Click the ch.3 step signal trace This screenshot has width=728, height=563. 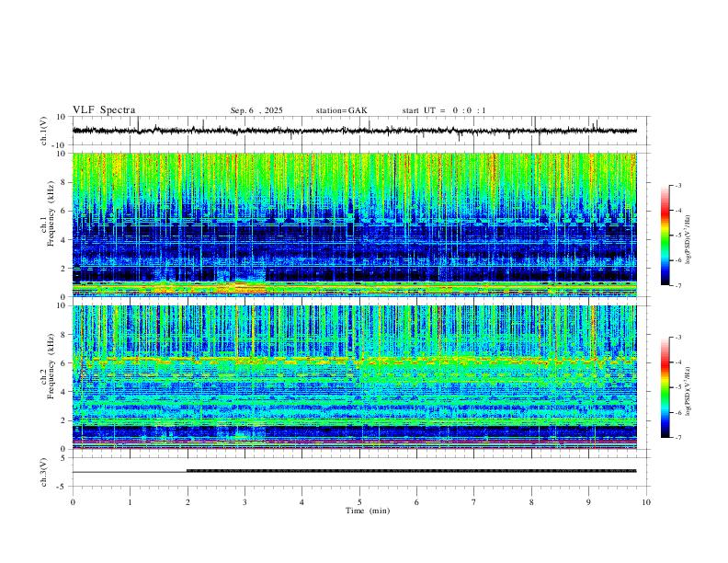pos(355,472)
